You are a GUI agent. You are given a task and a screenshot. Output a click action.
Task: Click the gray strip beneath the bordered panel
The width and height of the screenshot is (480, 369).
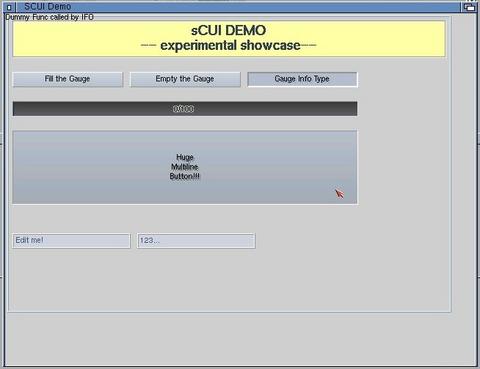(240, 338)
